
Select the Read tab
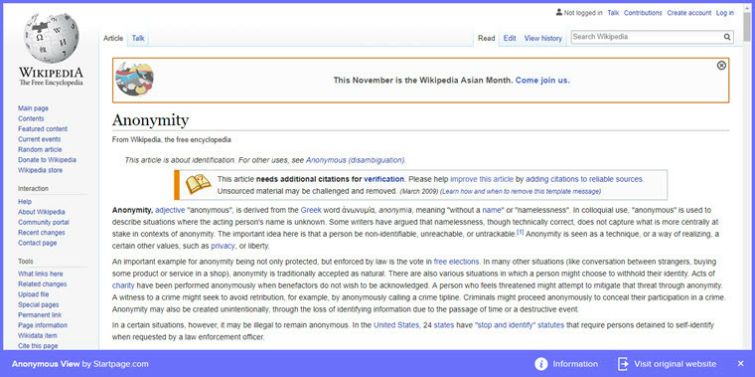(486, 39)
